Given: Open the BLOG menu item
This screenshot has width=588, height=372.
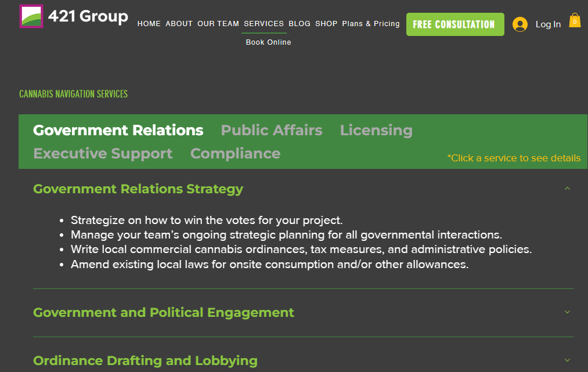Looking at the screenshot, I should (x=300, y=24).
